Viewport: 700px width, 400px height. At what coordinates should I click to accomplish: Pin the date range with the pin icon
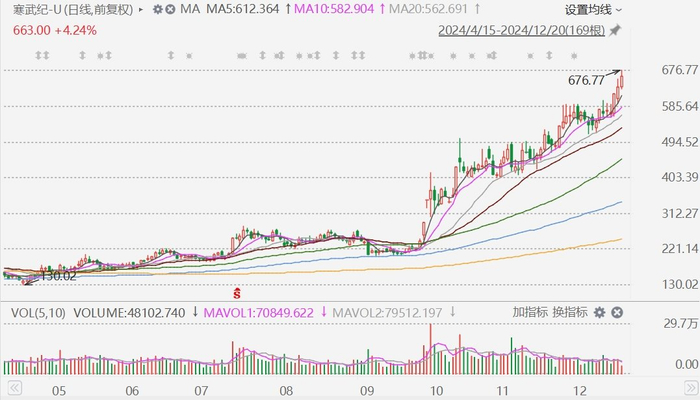point(615,30)
